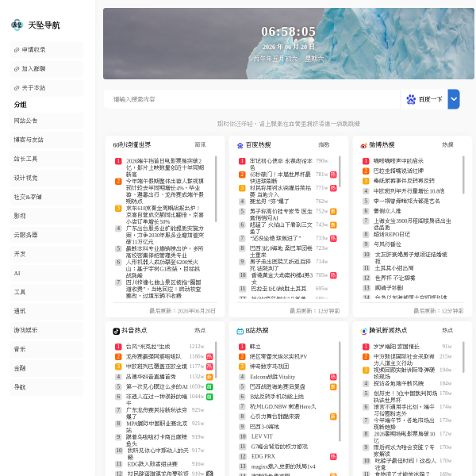Viewport: 476px width, 476px height.
Task: Click the clock banner image
Action: click(x=289, y=44)
